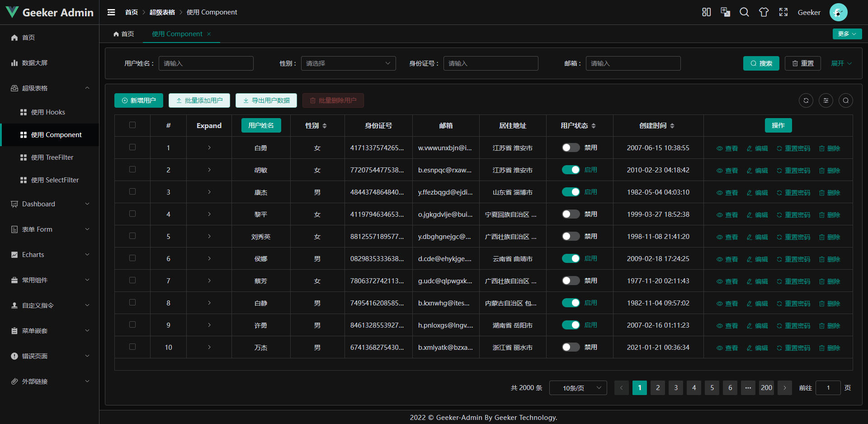This screenshot has height=424, width=868.
Task: Click the 搜索 search button
Action: tap(761, 63)
